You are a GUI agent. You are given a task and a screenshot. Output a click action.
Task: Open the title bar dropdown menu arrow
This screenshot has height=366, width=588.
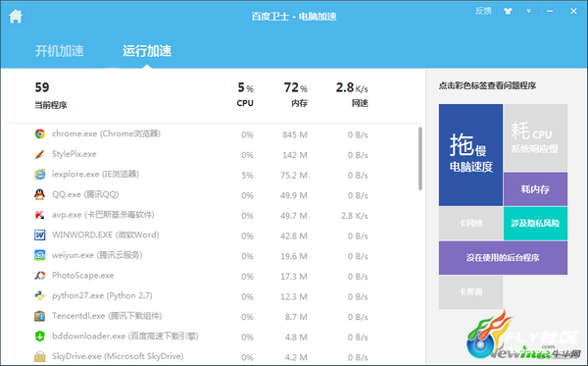point(529,11)
